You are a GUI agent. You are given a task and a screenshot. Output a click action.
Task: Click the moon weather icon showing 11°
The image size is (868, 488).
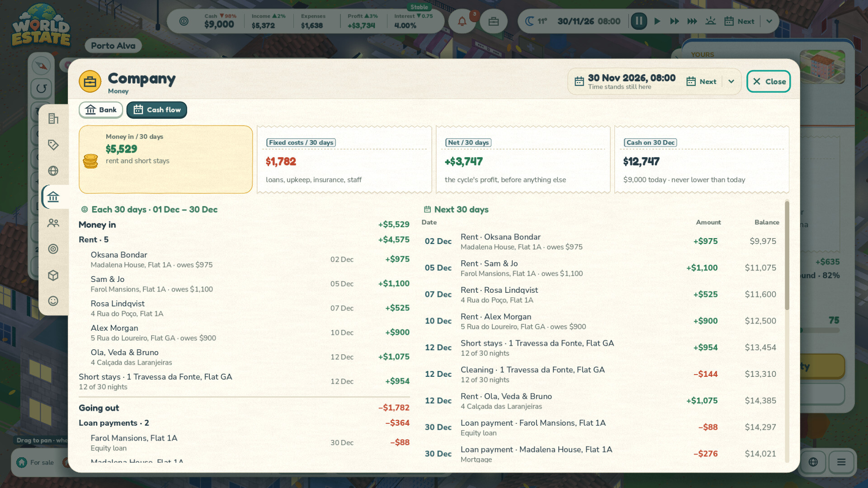click(529, 21)
